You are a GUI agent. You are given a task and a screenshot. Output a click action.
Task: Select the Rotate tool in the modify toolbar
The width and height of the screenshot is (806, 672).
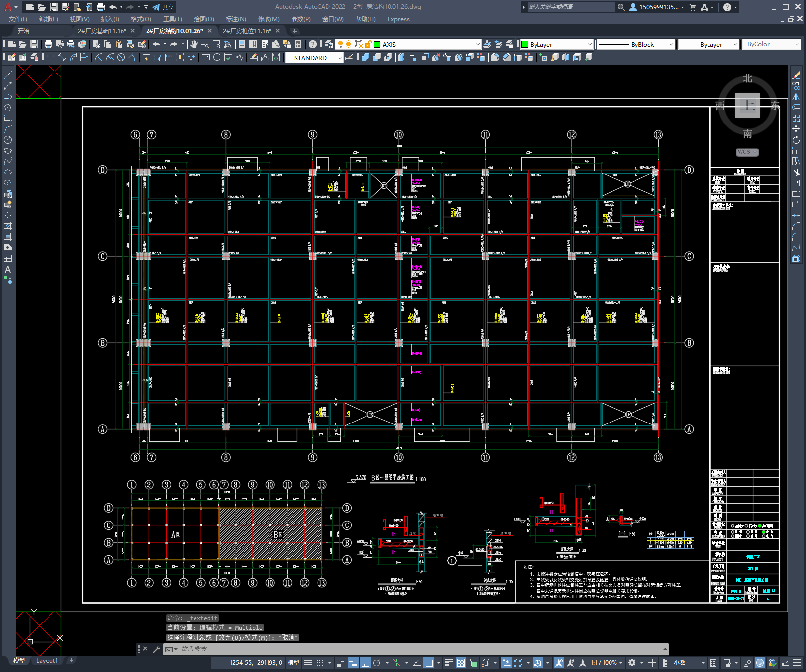coord(796,140)
